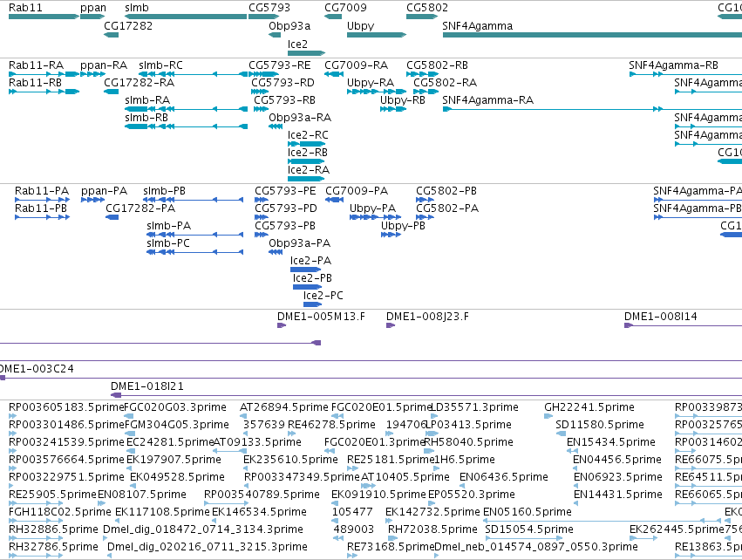Screen dimensions: 742x560
Task: Select the CG5802 gene label
Action: 427,8
